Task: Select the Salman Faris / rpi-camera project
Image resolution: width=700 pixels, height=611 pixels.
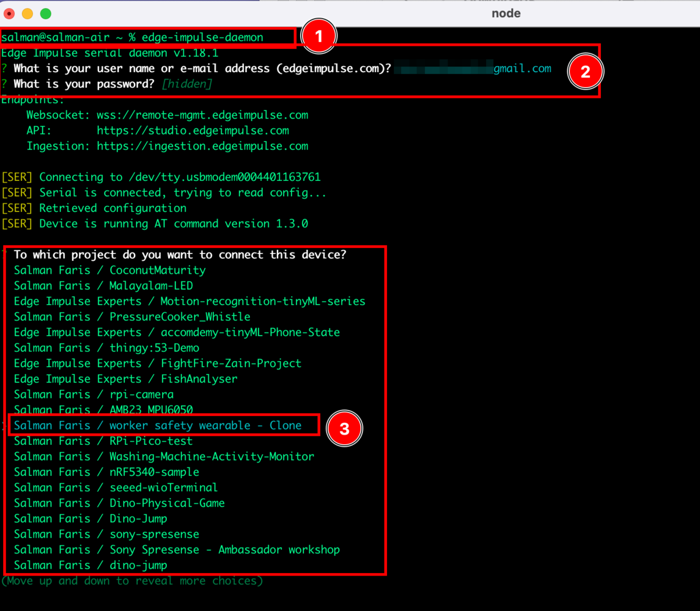Action: click(x=94, y=395)
